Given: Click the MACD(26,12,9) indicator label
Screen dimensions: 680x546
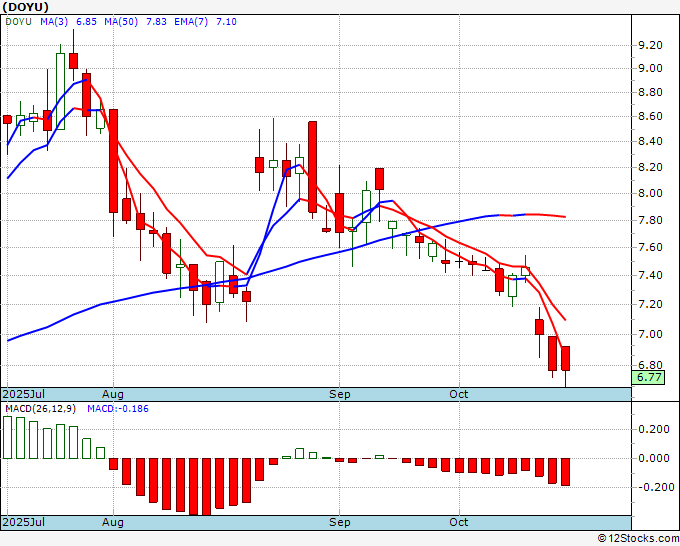Looking at the screenshot, I should pos(40,409).
